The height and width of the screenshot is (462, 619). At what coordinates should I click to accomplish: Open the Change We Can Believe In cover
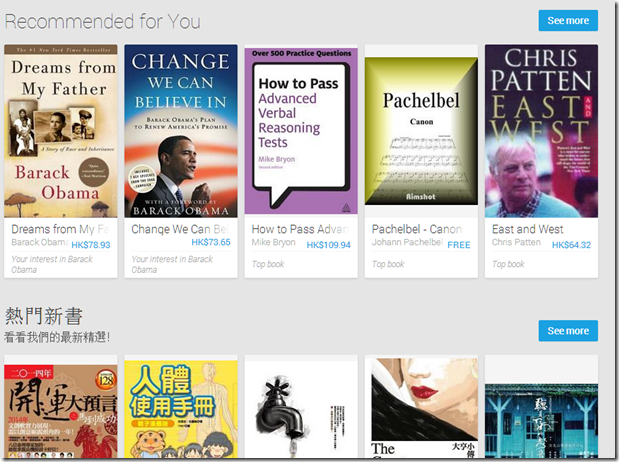click(181, 131)
